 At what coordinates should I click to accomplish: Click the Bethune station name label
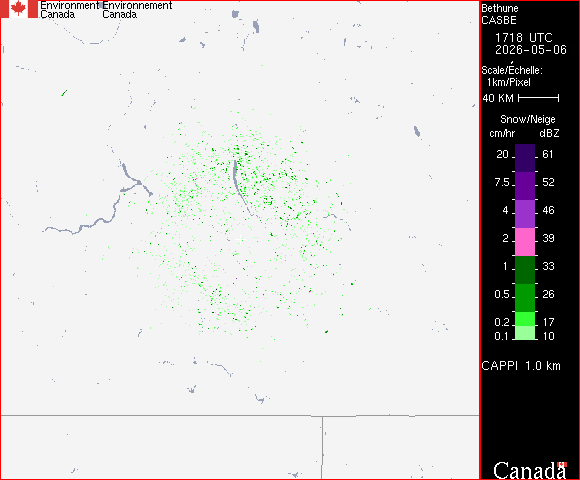point(500,8)
